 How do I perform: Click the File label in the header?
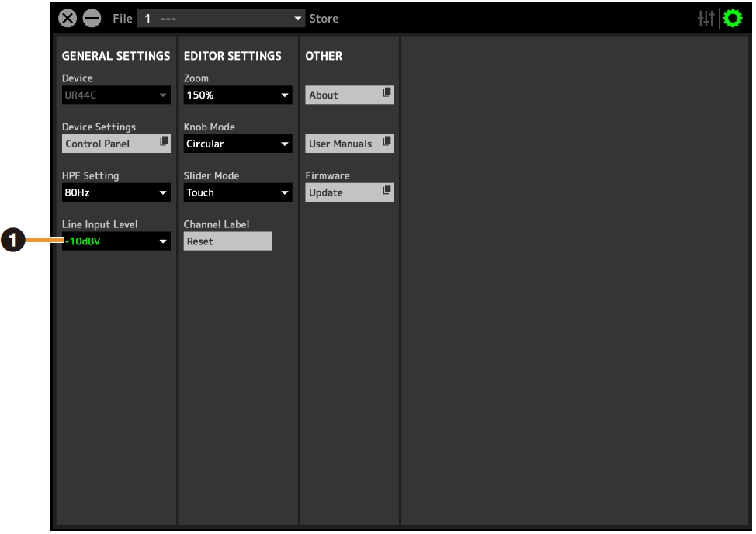(x=123, y=19)
